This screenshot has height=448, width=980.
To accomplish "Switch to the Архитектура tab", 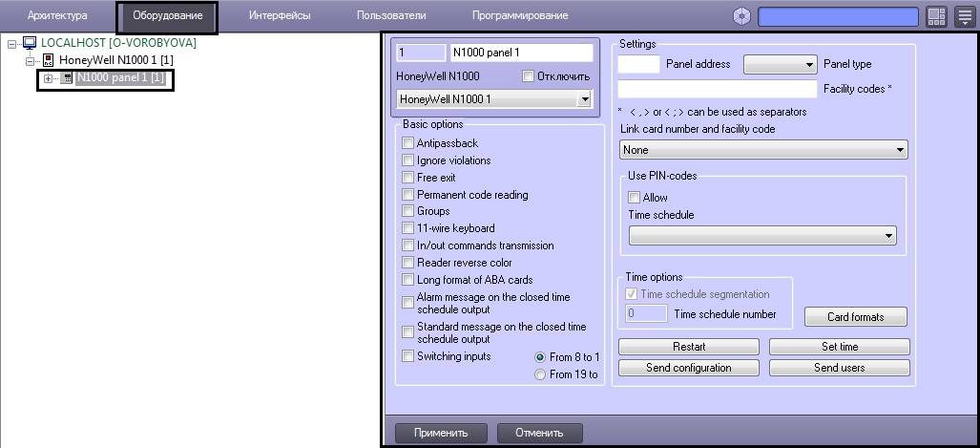I will [57, 15].
